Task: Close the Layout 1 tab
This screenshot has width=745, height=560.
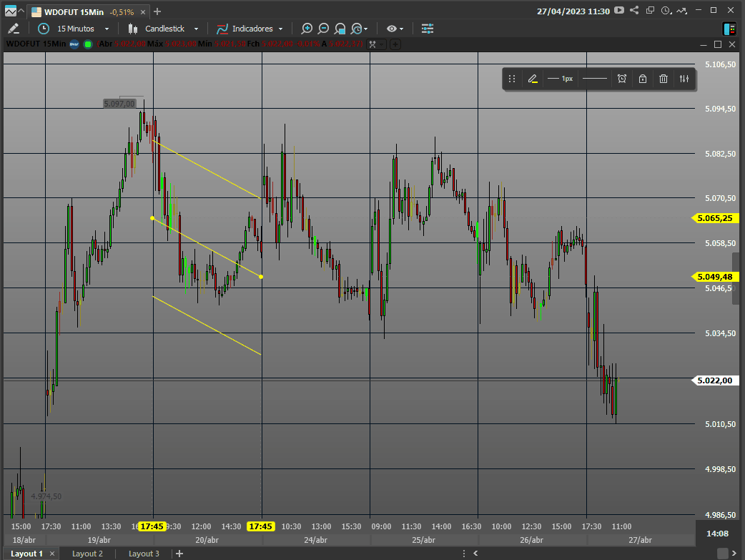Action: pos(52,554)
